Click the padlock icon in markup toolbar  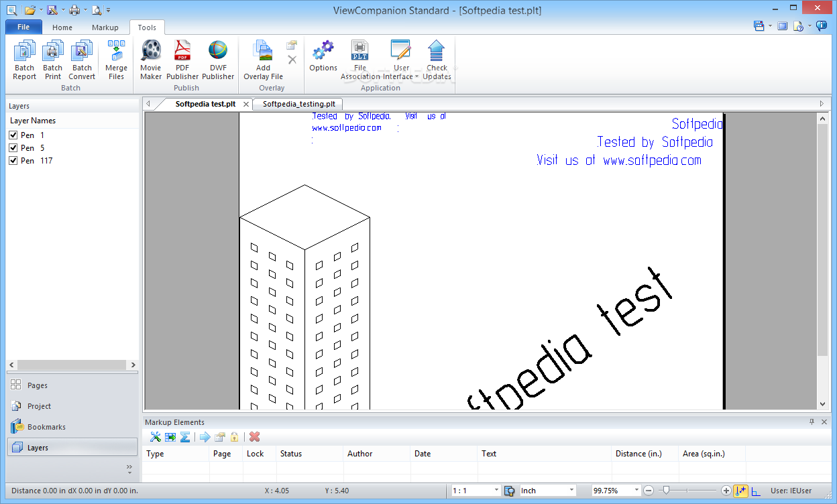(235, 437)
